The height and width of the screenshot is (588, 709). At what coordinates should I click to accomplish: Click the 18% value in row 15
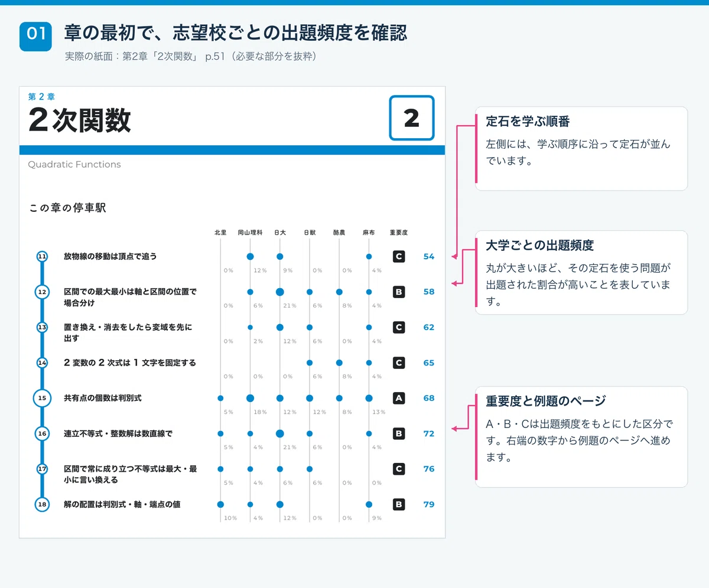(x=260, y=412)
